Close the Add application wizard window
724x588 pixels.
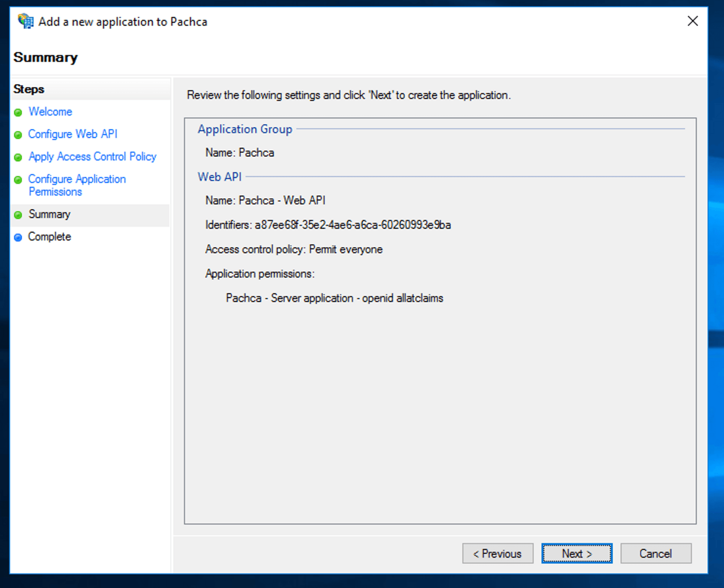[692, 21]
